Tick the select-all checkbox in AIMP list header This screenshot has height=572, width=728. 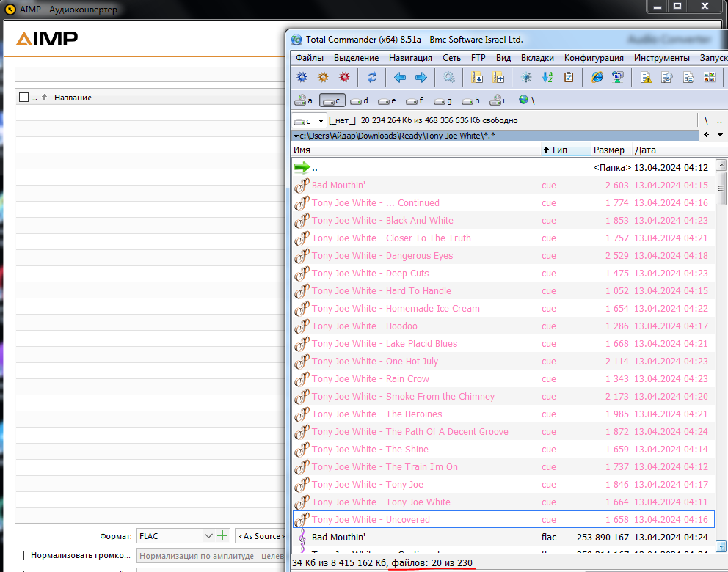pyautogui.click(x=23, y=97)
